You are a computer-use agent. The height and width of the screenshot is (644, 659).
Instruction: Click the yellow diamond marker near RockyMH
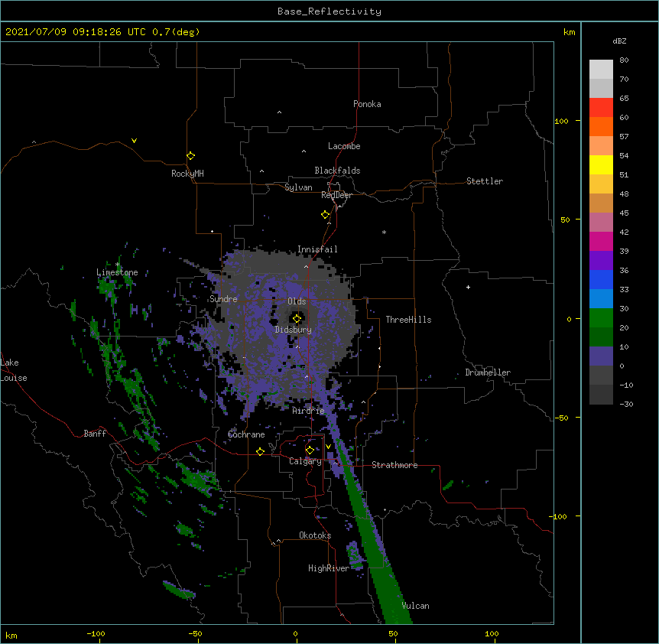190,155
